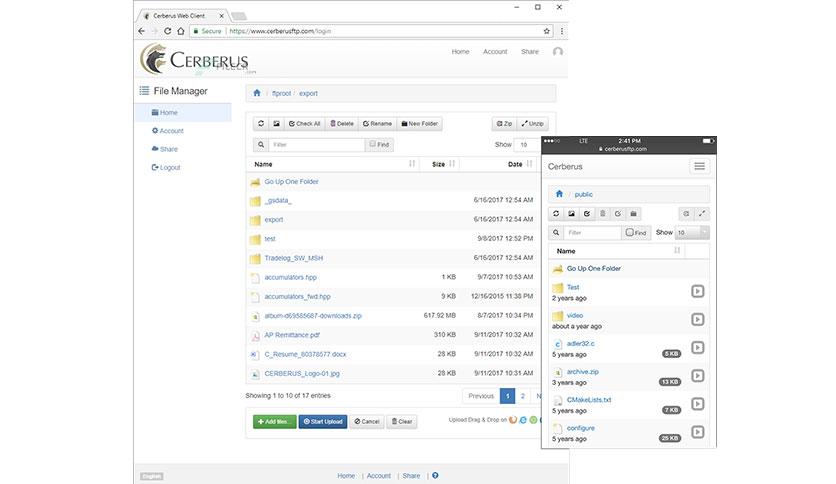Open AP Remittance.pdf

coord(292,335)
